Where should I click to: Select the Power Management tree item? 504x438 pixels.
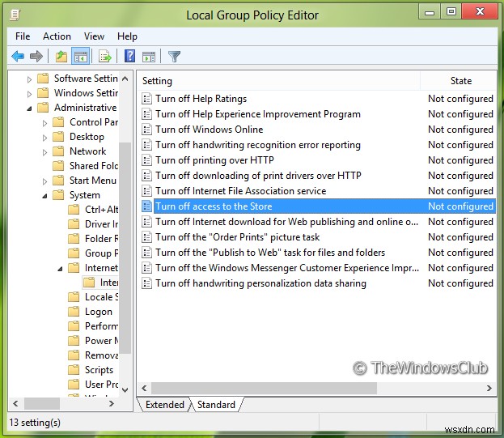pos(101,341)
